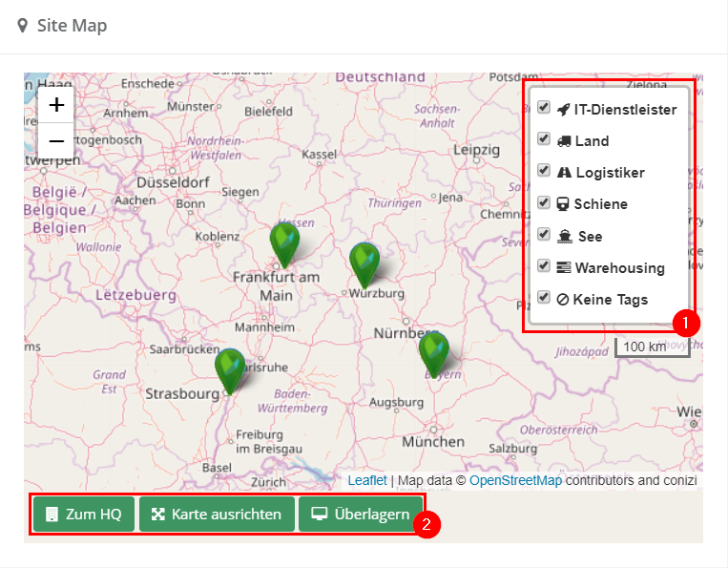The image size is (728, 568).
Task: Select the map marker near Strasbourg
Action: coord(230,370)
